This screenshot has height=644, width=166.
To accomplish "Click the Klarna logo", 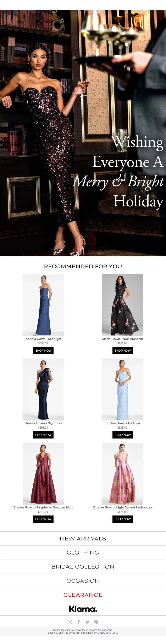I will [x=83, y=608].
